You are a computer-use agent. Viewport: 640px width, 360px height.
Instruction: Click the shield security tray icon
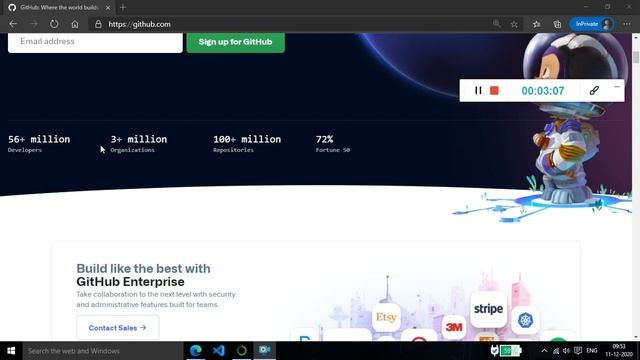click(x=494, y=351)
